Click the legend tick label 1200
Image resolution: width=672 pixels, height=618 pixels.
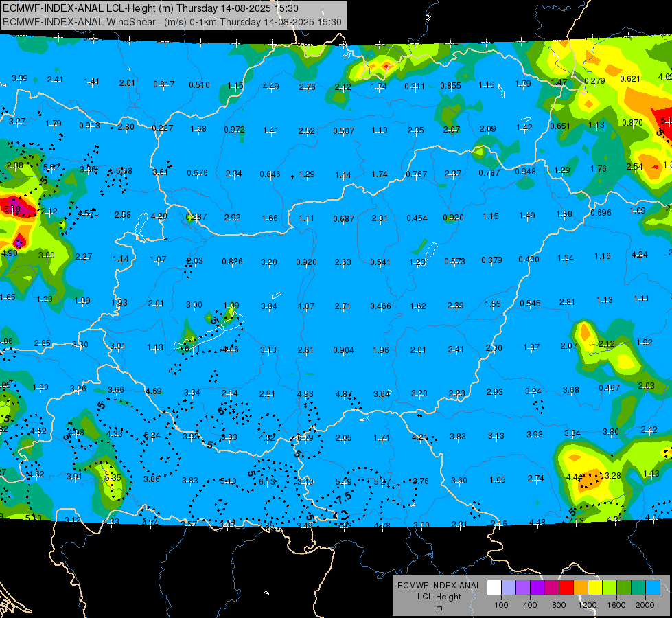pyautogui.click(x=588, y=605)
